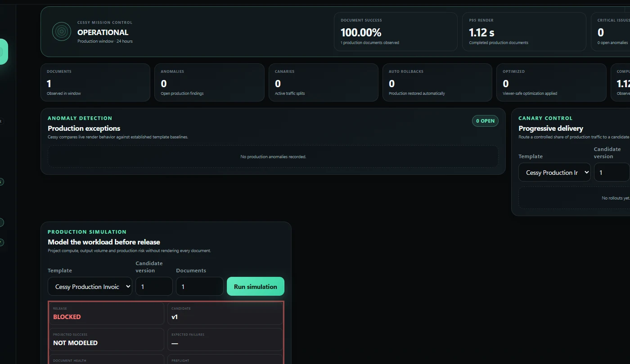630x364 pixels.
Task: Click the "NOT MODELED" projected success value
Action: click(x=75, y=343)
